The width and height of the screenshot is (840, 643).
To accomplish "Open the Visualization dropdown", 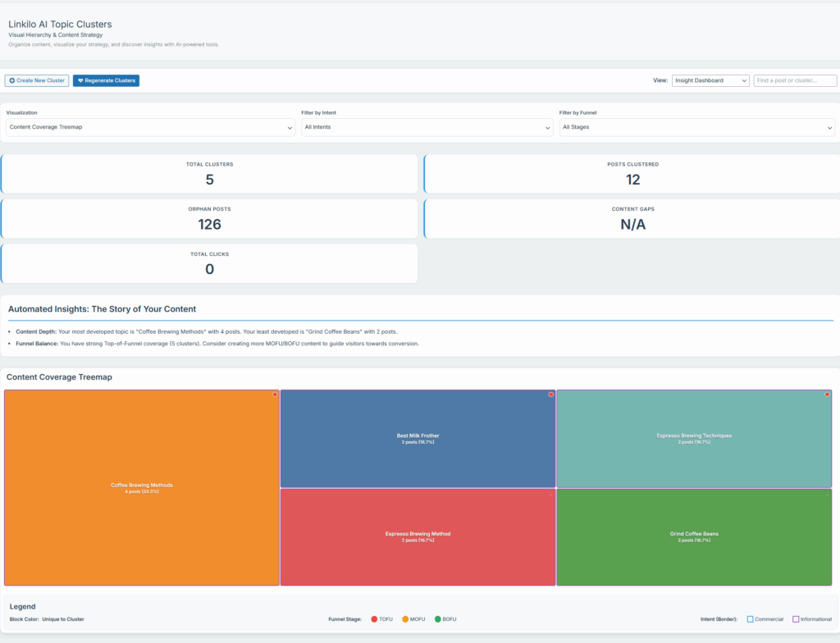I will tap(150, 127).
